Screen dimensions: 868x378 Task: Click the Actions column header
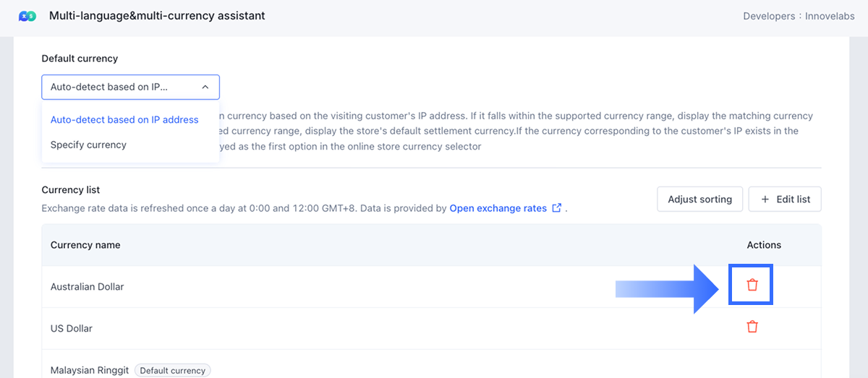tap(764, 245)
